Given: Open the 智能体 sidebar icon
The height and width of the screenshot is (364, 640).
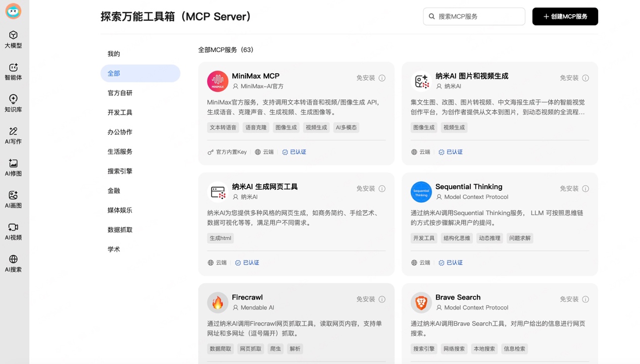Looking at the screenshot, I should pos(13,72).
